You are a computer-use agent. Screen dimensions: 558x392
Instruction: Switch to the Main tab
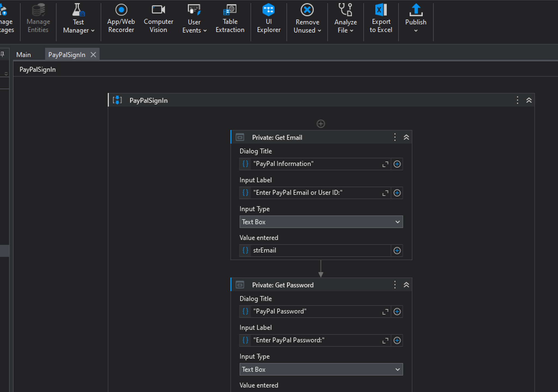pos(24,55)
